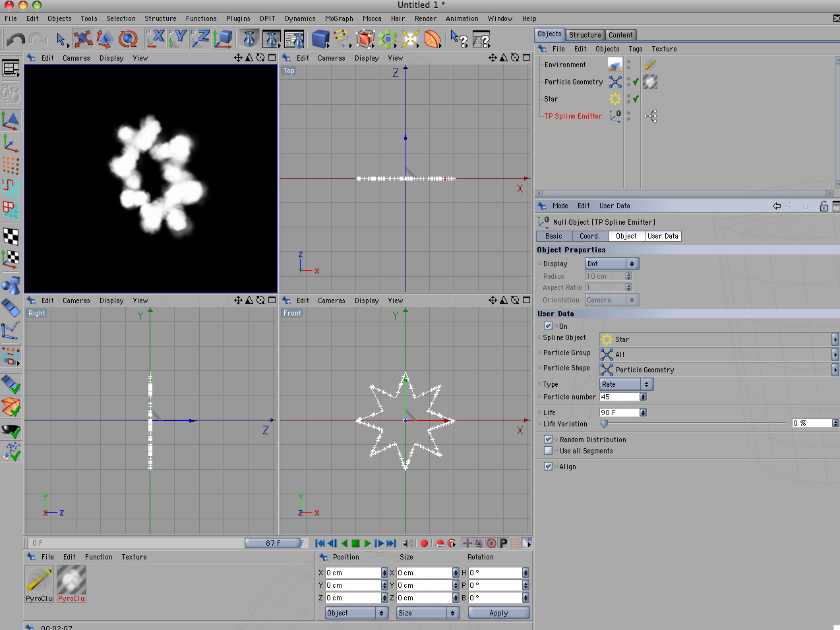The image size is (840, 630).
Task: Open the Plugins menu
Action: pos(238,18)
